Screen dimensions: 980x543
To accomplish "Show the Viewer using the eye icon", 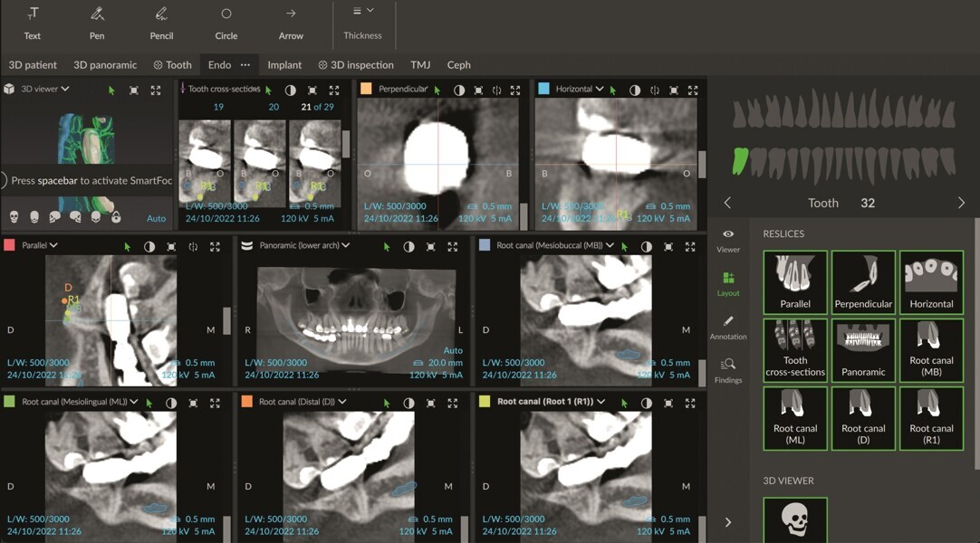I will click(x=728, y=241).
